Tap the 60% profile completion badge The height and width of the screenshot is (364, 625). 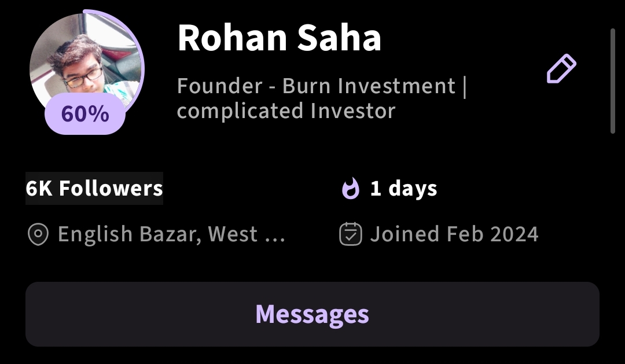85,114
